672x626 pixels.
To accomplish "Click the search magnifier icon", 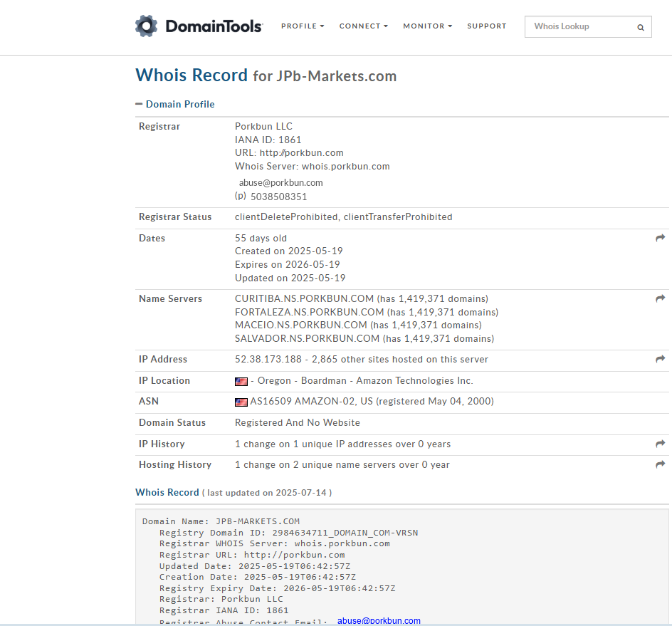I will point(640,28).
